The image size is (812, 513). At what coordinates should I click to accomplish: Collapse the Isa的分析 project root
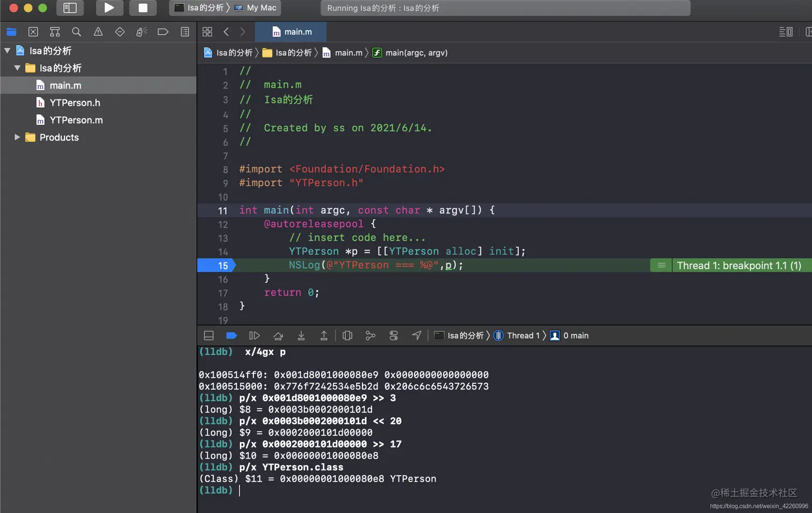point(7,50)
